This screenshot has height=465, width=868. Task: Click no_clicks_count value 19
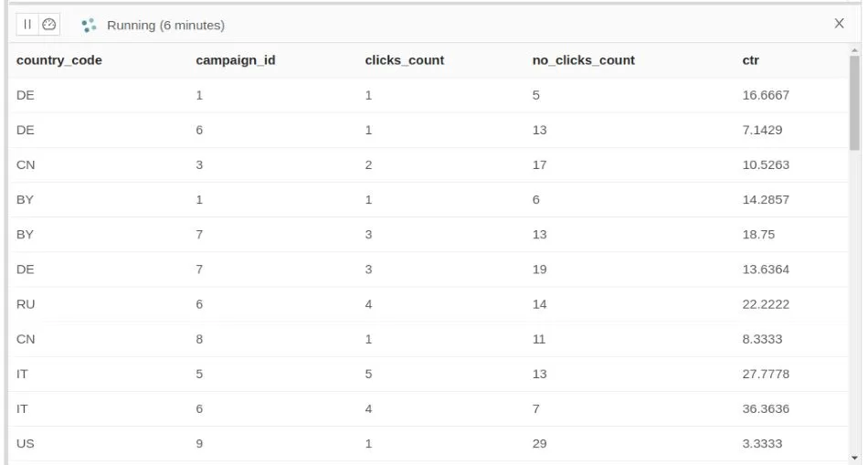pos(539,269)
